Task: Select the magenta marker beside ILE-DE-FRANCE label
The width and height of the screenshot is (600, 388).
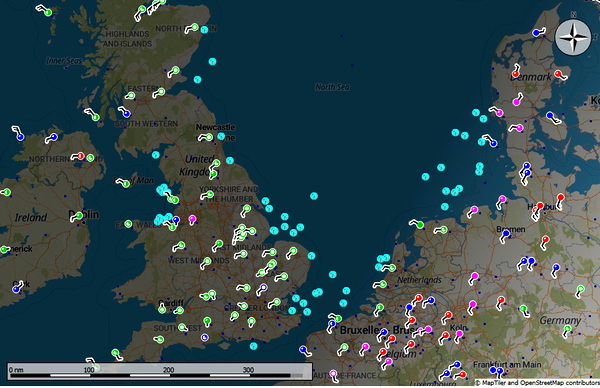Action: (333, 373)
